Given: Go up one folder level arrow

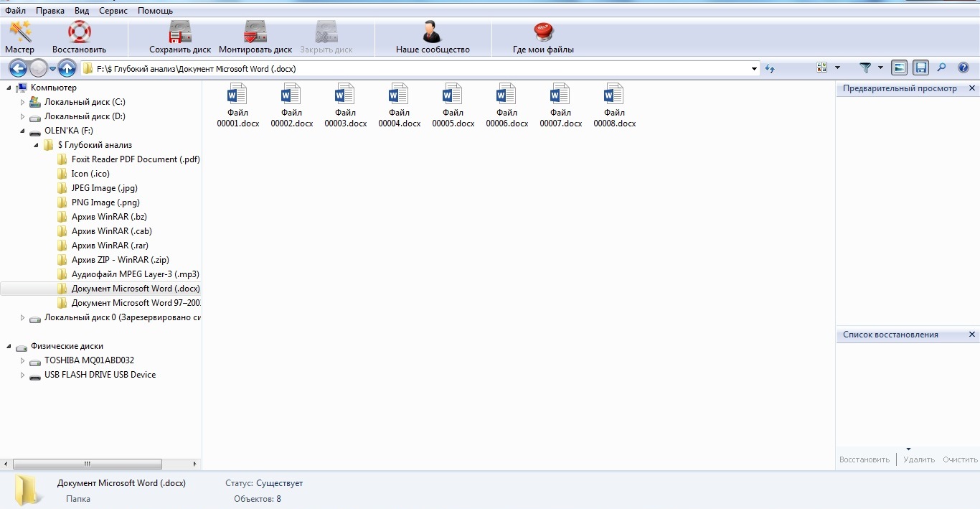Looking at the screenshot, I should click(x=67, y=69).
